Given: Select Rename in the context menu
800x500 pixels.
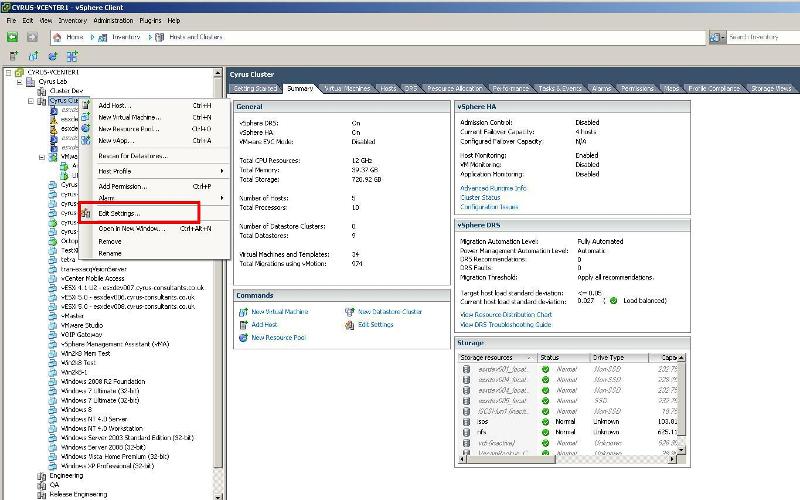Looking at the screenshot, I should click(x=154, y=254).
